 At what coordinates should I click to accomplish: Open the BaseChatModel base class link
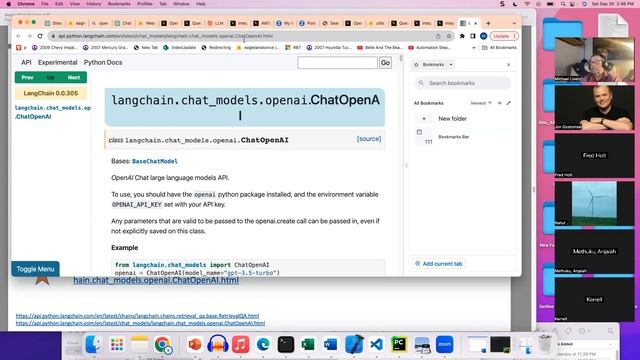(155, 161)
